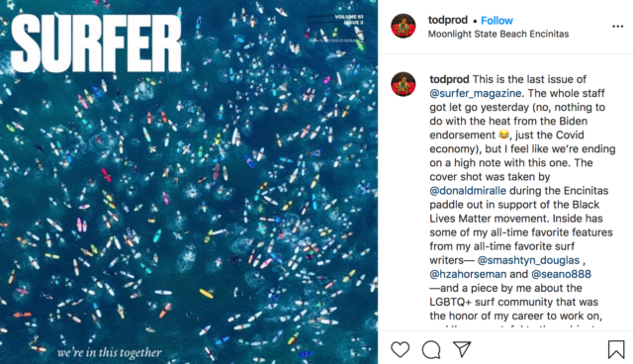Follow the todprod account
Viewport: 633px width, 364px height.
pyautogui.click(x=497, y=21)
